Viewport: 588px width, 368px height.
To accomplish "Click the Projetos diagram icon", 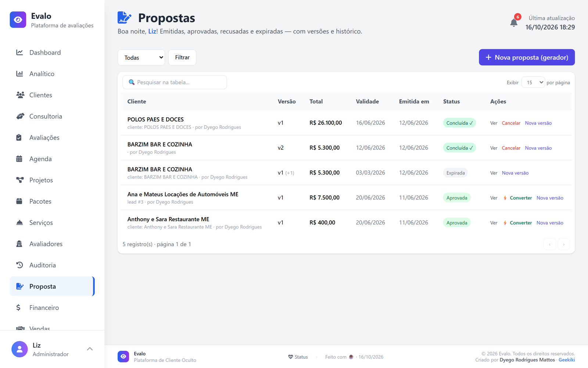I will pyautogui.click(x=20, y=180).
